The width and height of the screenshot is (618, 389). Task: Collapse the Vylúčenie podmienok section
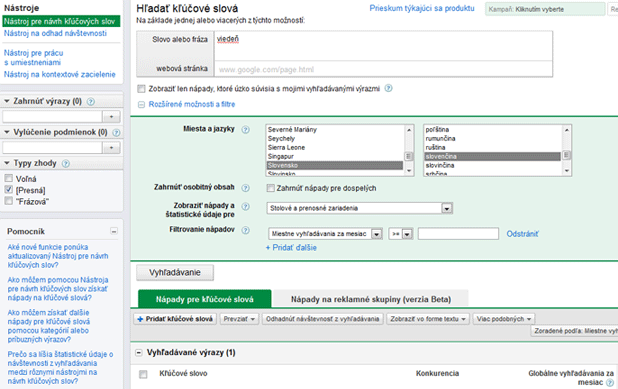point(7,132)
